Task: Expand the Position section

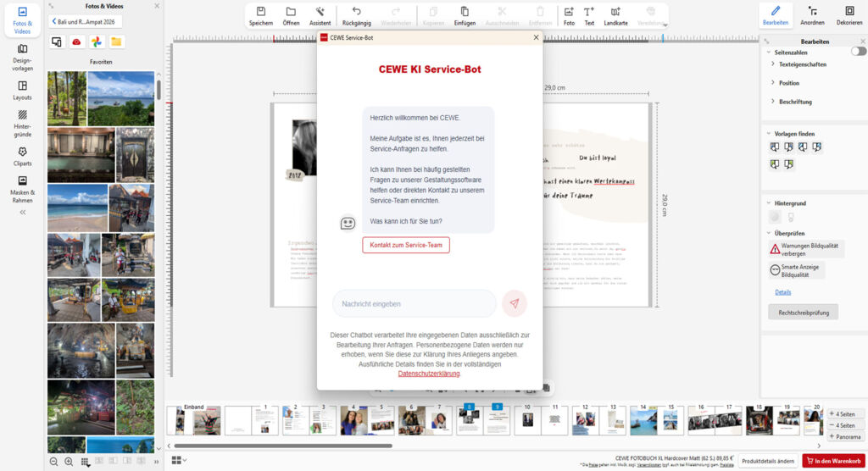Action: pos(773,83)
